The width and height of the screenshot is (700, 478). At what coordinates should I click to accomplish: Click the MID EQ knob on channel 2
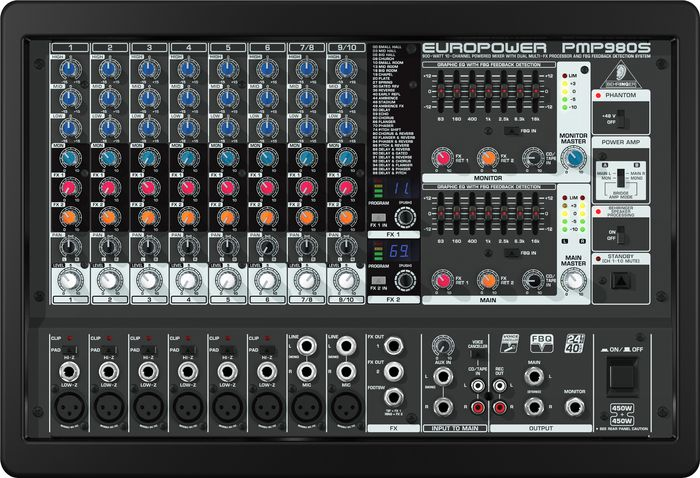[110, 98]
